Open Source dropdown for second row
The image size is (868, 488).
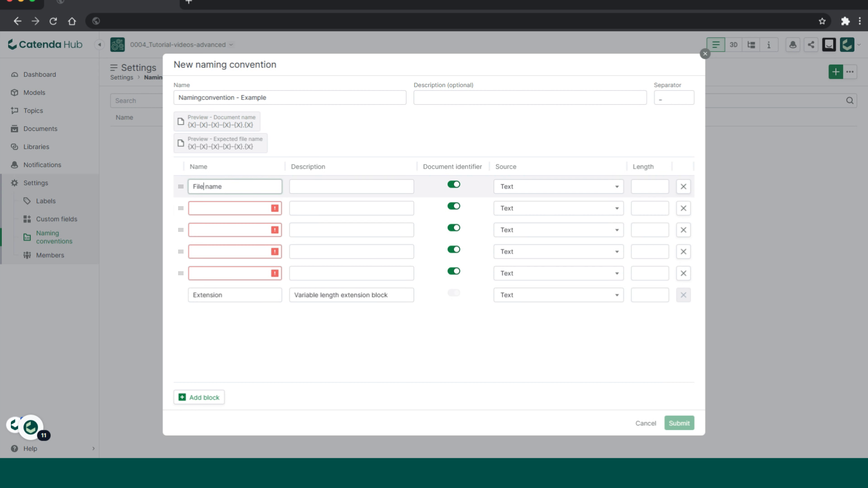pos(558,208)
